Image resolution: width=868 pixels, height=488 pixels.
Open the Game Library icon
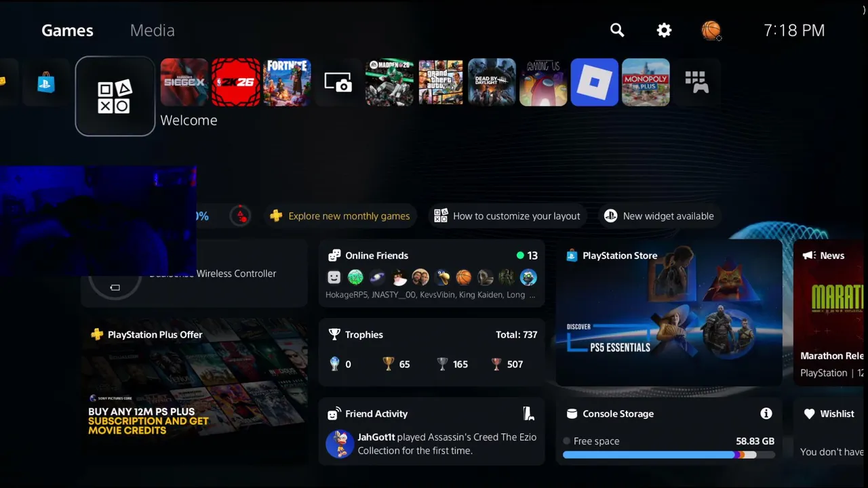point(696,82)
